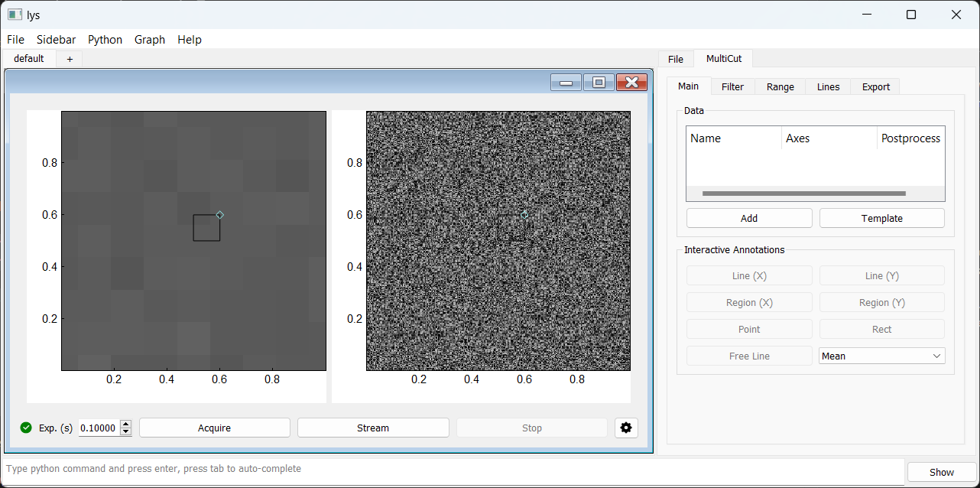Screen dimensions: 980x488
Task: Click the diamond marker on left image
Action: coord(219,215)
